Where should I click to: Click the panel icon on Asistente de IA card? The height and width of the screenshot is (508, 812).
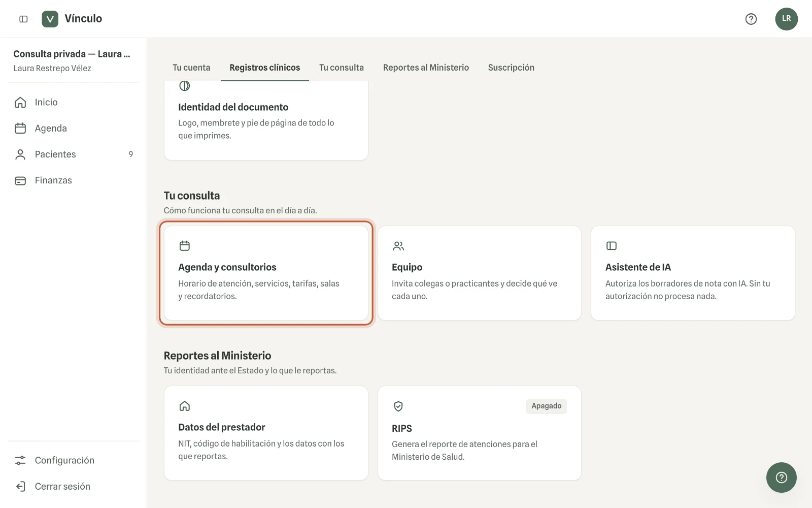(612, 246)
